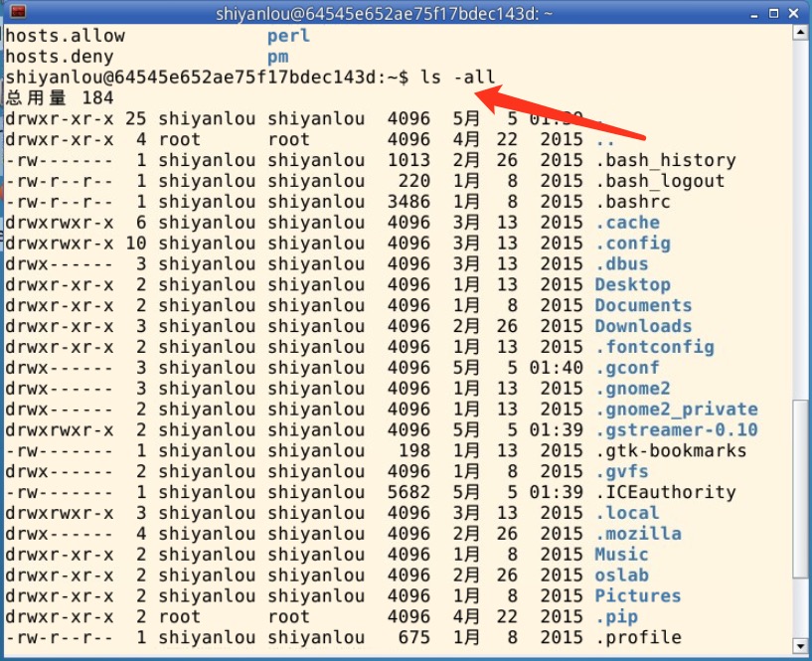Select the oslab directory entry
812x661 pixels.
coord(621,576)
